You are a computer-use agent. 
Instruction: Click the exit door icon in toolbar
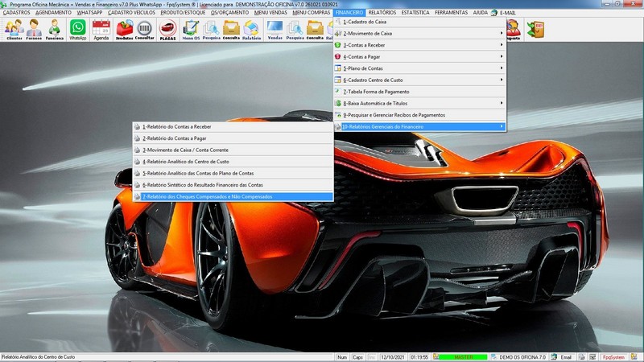(x=535, y=30)
